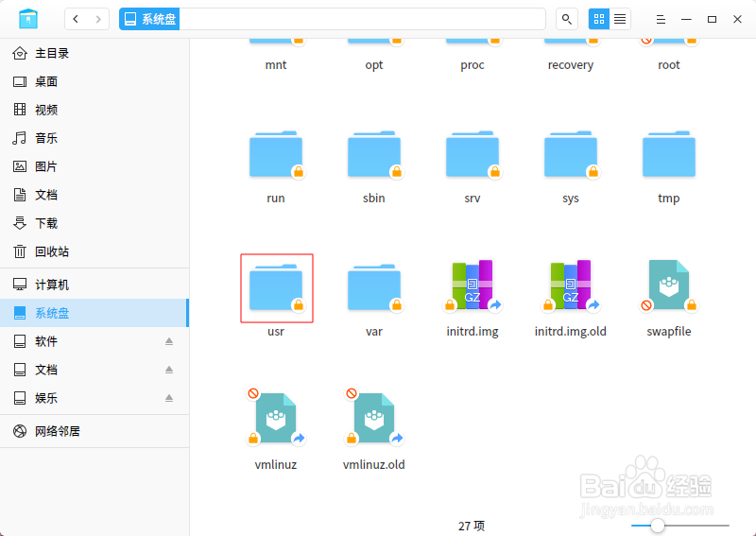The height and width of the screenshot is (536, 756).
Task: Open the main menu hamburger icon
Action: (x=661, y=19)
